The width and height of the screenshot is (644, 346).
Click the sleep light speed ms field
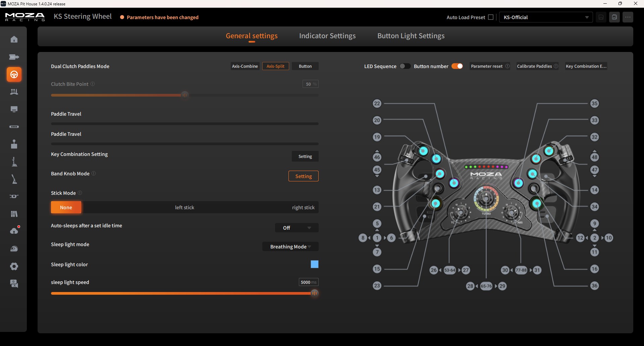coord(309,282)
